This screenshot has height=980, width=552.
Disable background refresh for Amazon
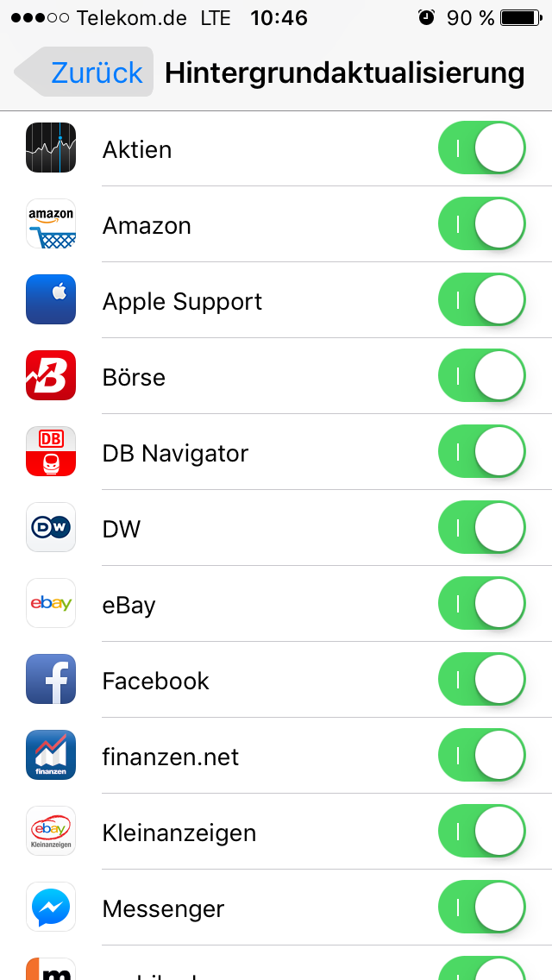(x=482, y=224)
